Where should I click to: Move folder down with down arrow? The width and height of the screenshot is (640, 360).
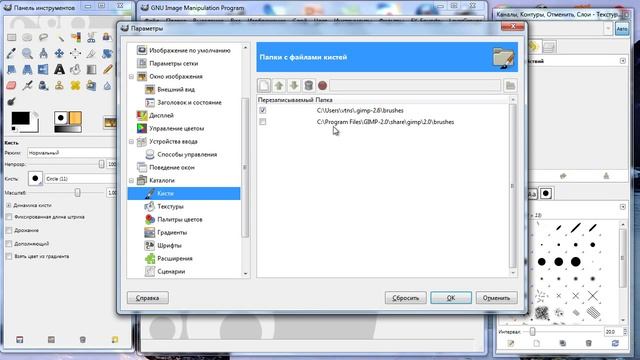(x=293, y=86)
